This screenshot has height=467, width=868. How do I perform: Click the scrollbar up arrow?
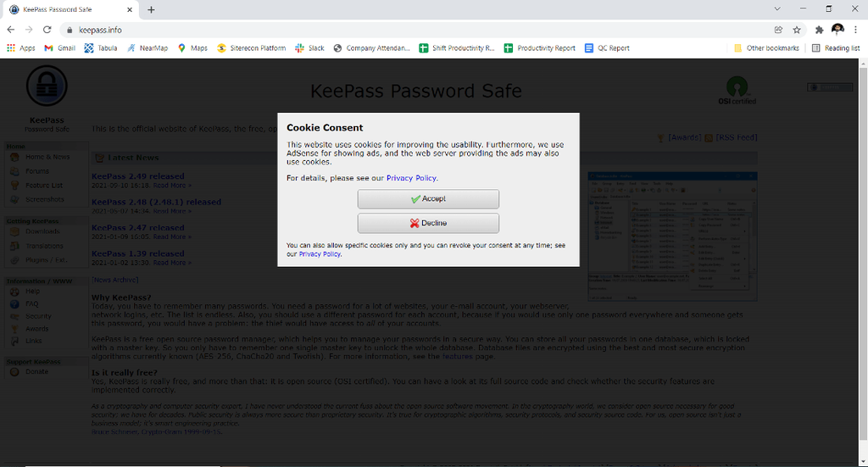863,63
